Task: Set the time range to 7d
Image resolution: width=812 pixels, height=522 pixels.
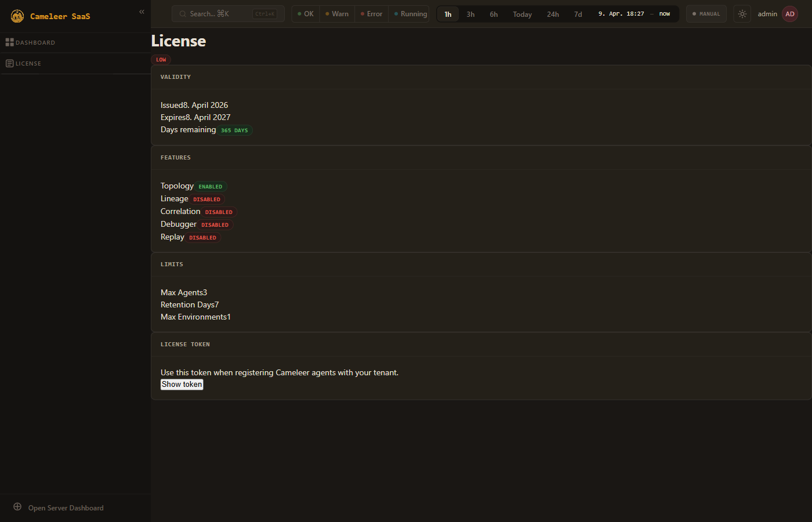Action: pos(578,14)
